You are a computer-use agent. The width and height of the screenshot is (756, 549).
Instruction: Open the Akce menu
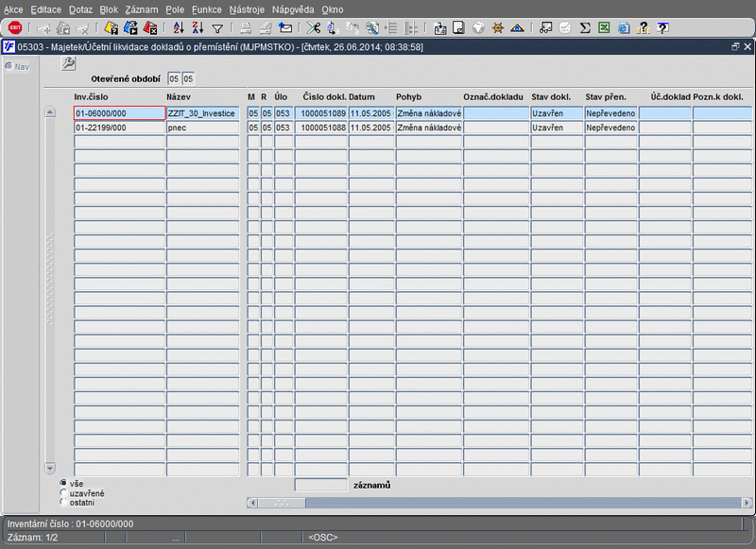[13, 9]
